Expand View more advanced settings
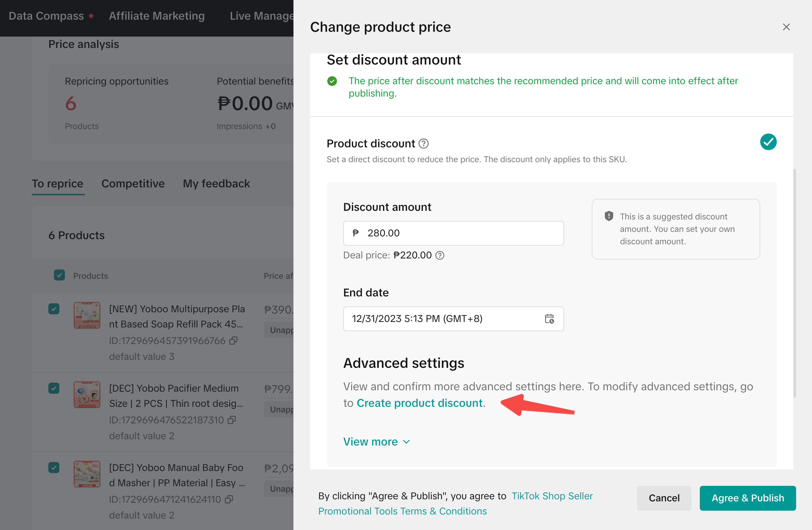812x530 pixels. coord(376,442)
